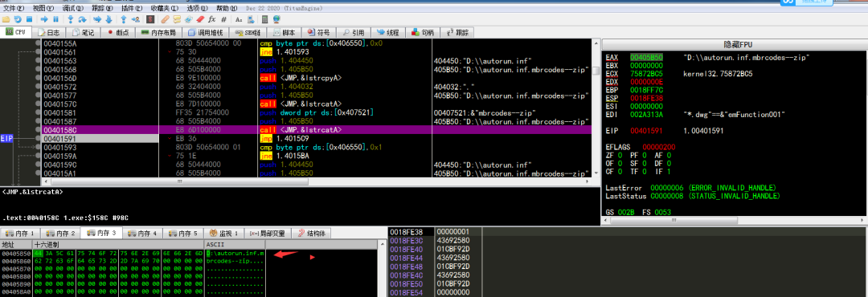Screen dimensions: 868x297
Task: Click the intermodular calls toolbar icon
Action: click(251, 19)
